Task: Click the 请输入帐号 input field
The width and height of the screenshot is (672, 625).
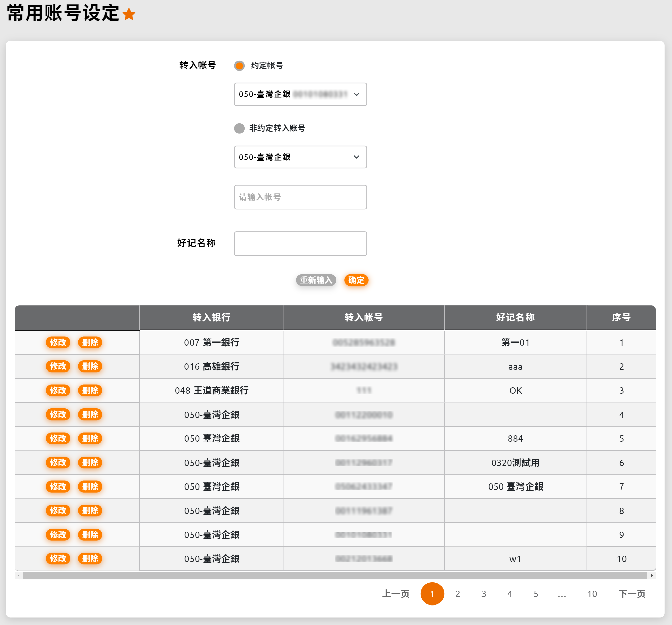Action: click(300, 197)
